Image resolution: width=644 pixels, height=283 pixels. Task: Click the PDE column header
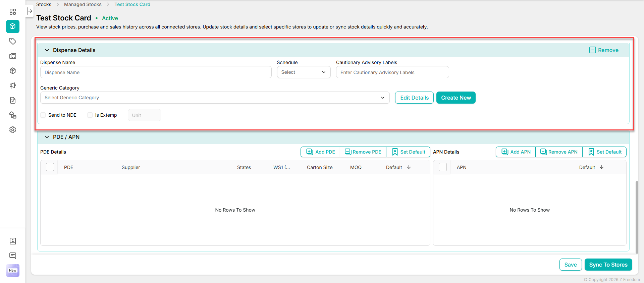[x=68, y=167]
